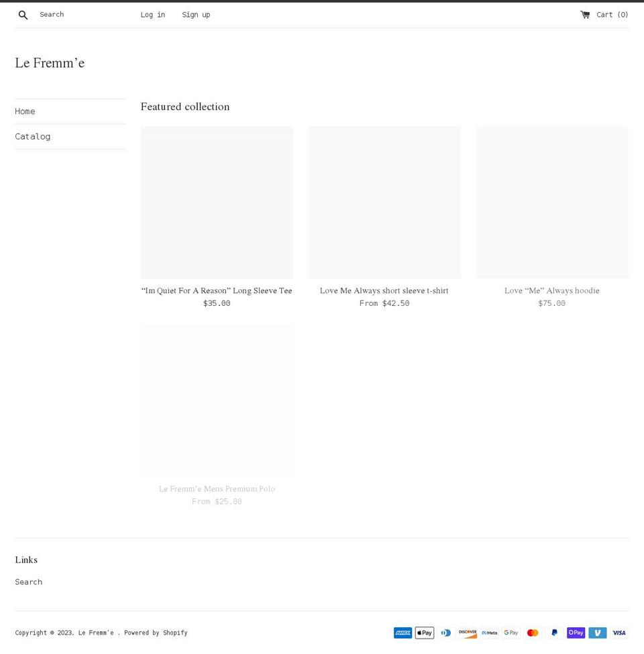Click the $35.00 price text
The image size is (644, 654).
coord(217,303)
